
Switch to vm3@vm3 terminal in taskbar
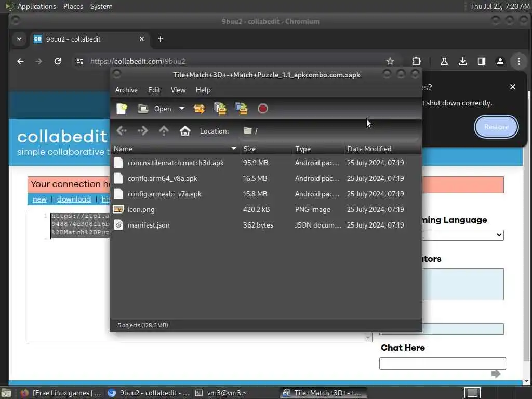coord(221,393)
